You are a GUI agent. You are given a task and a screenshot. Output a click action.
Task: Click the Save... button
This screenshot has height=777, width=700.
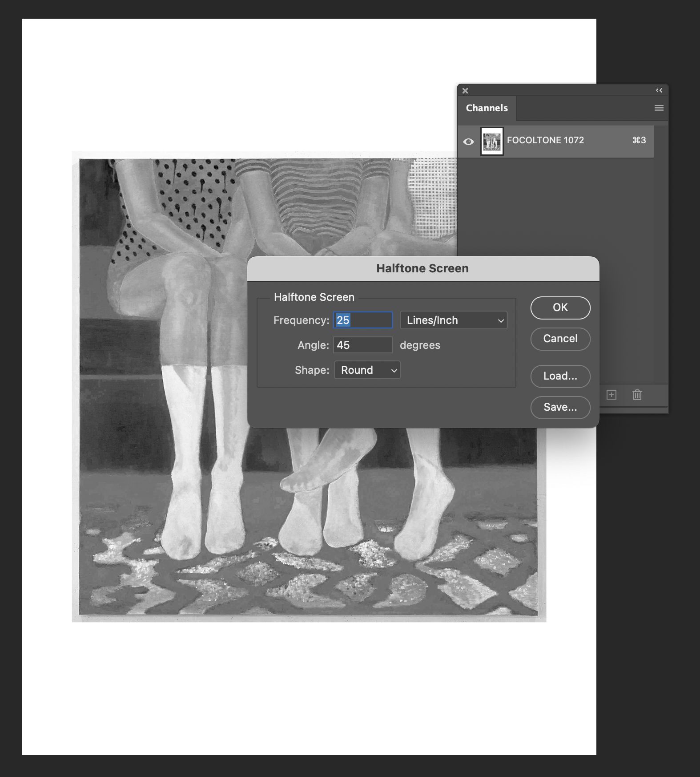point(560,407)
